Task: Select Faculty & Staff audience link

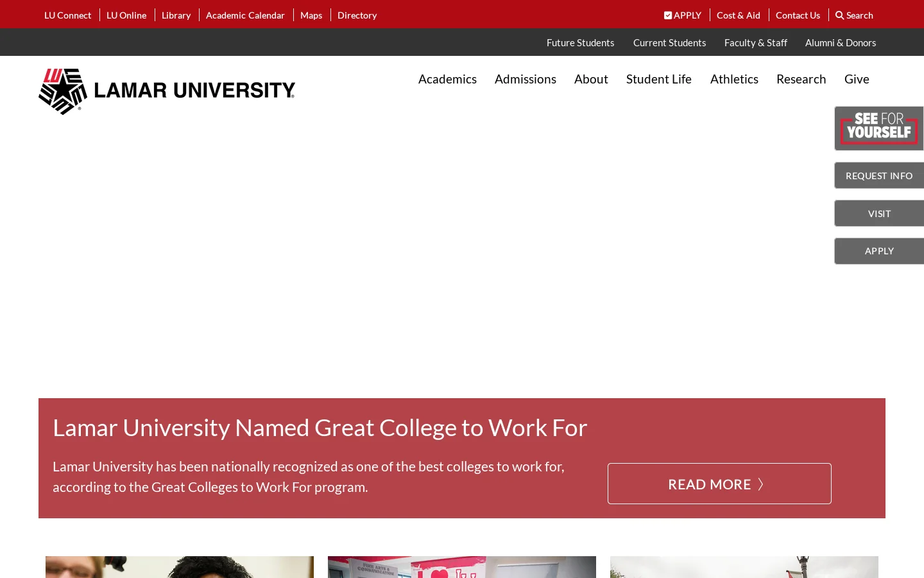Action: pos(756,42)
